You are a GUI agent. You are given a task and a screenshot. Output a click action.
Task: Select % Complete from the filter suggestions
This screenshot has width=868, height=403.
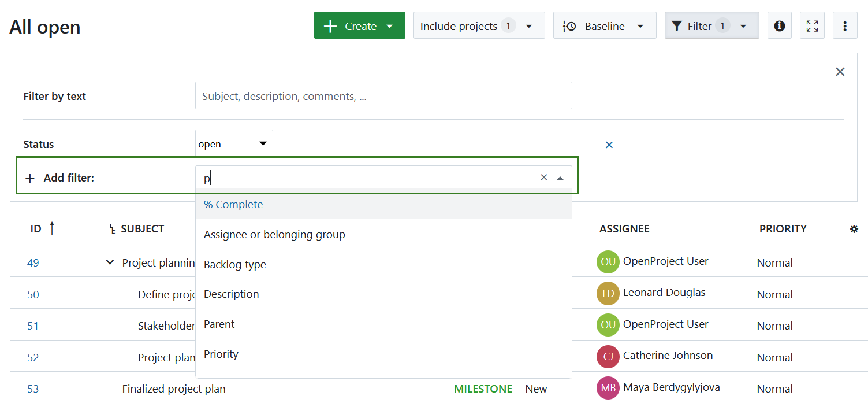point(233,204)
